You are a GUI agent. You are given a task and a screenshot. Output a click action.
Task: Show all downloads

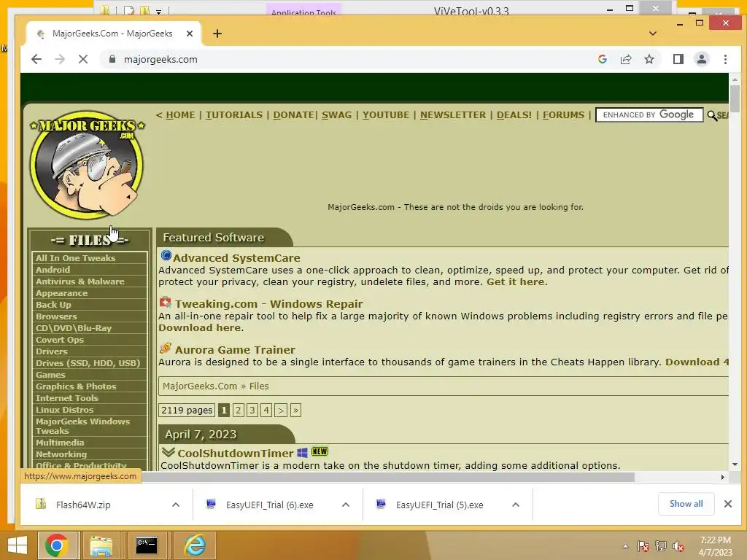tap(686, 504)
